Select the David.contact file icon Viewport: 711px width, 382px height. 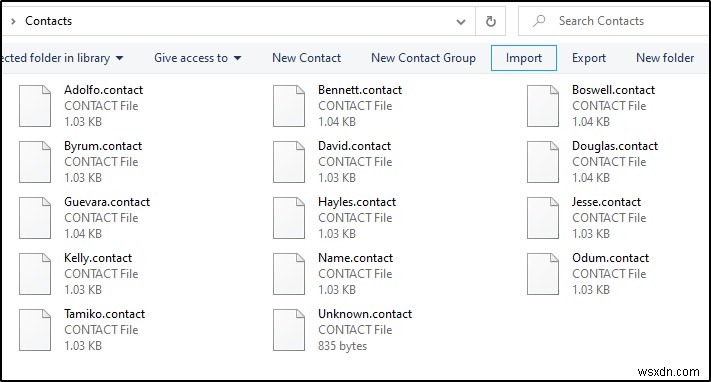pyautogui.click(x=289, y=162)
